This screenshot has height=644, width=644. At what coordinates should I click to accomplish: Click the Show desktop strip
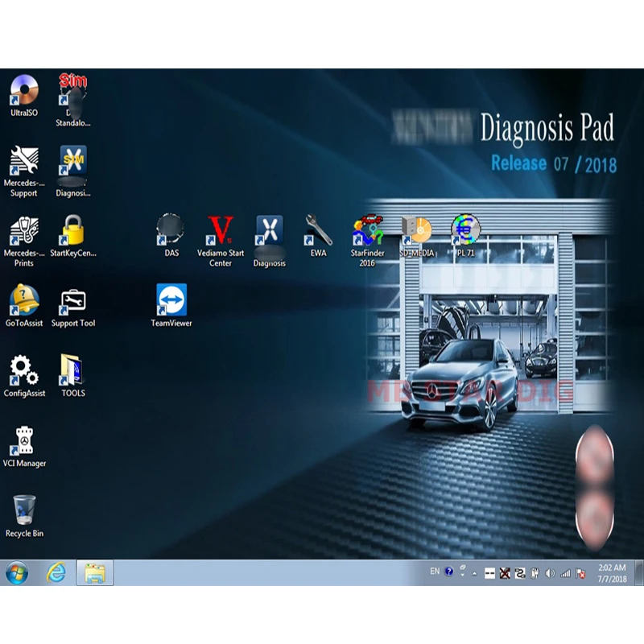coord(639,572)
